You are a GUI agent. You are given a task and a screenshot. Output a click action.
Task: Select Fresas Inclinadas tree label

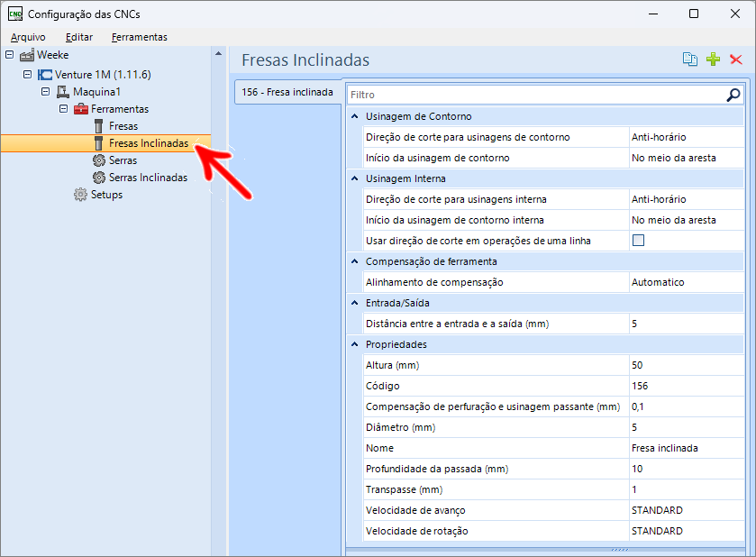point(149,143)
